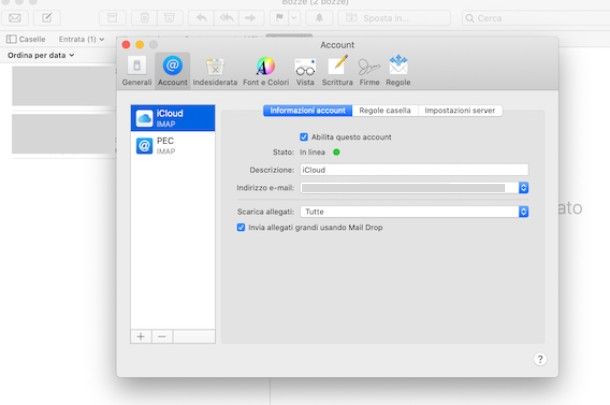Open Ordina per data sort menu

tap(41, 55)
